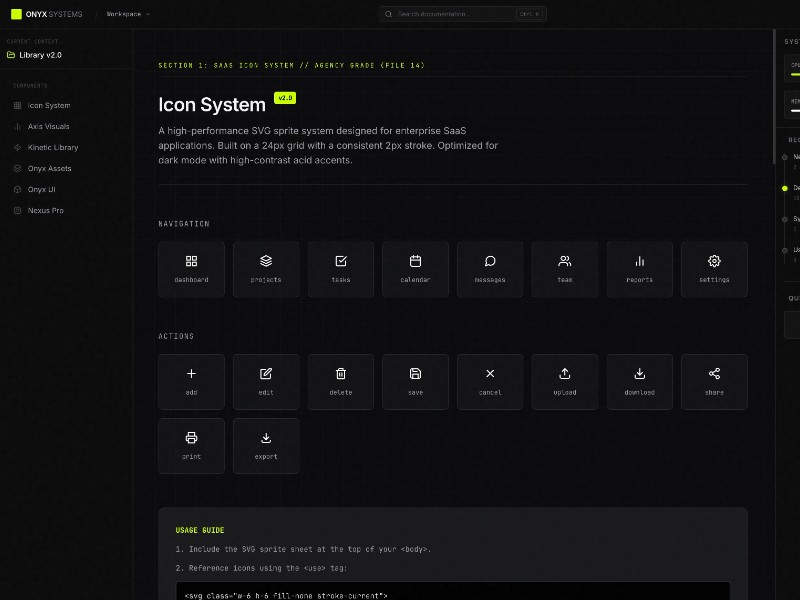Focus the Search documentation field
The width and height of the screenshot is (800, 600).
(455, 14)
